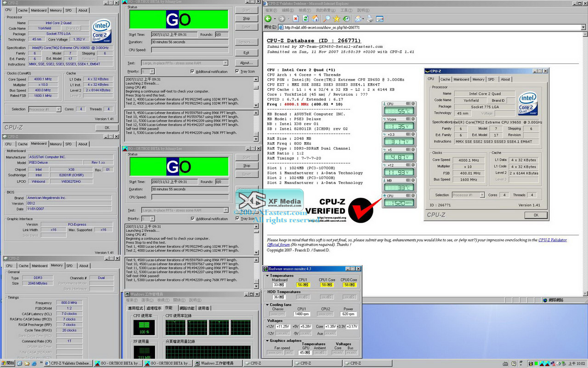Open the Home page icon in IE toolbar
Viewport: 588px width, 368px height.
(316, 19)
